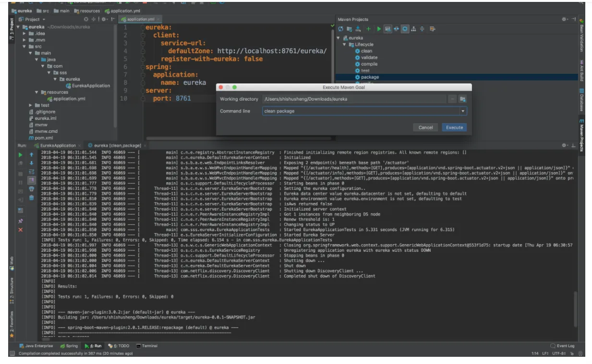
Task: Click the Working directory path field
Action: click(x=355, y=99)
